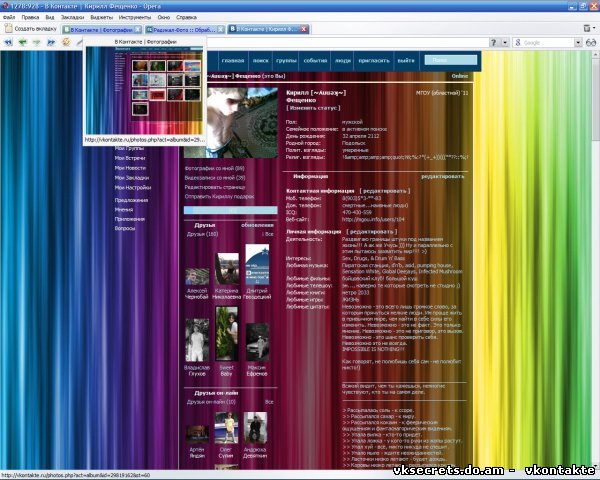The image size is (600, 480).
Task: Click the binoculars view icon
Action: click(591, 43)
